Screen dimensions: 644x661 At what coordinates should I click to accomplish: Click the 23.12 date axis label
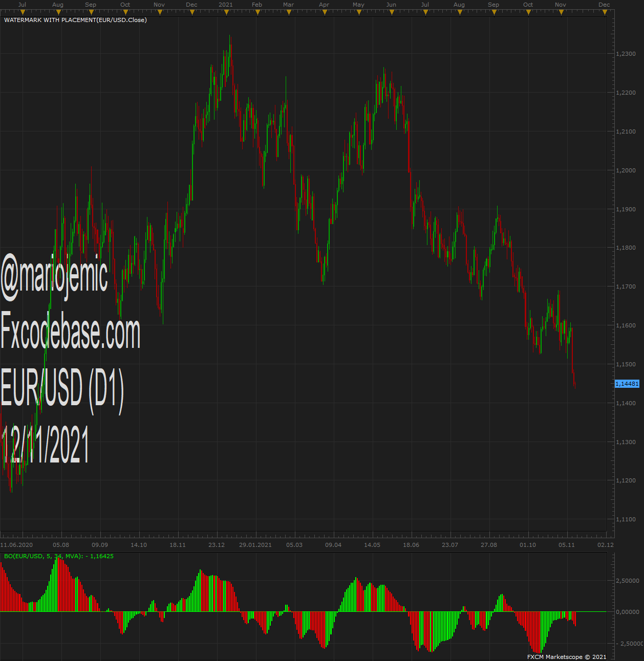coord(217,545)
